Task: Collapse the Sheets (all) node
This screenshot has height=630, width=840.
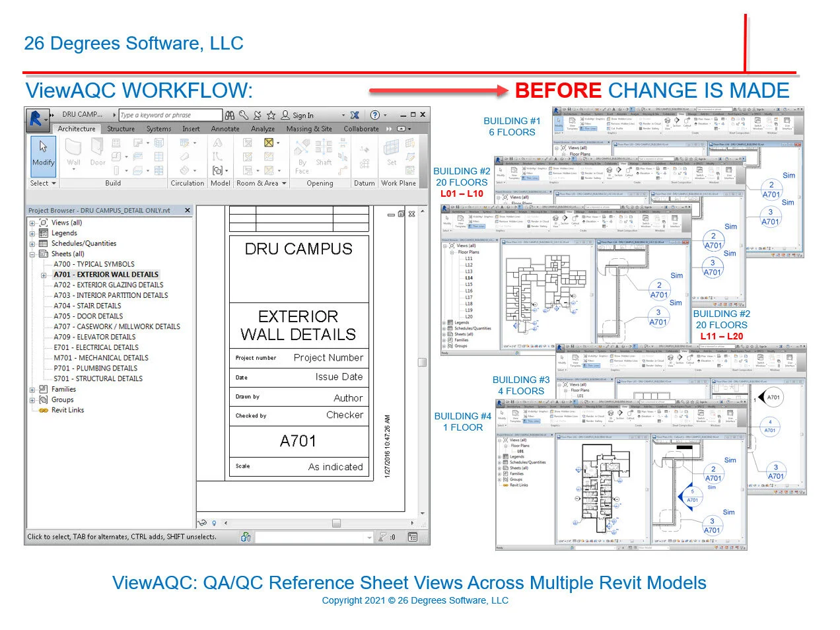Action: [x=32, y=254]
